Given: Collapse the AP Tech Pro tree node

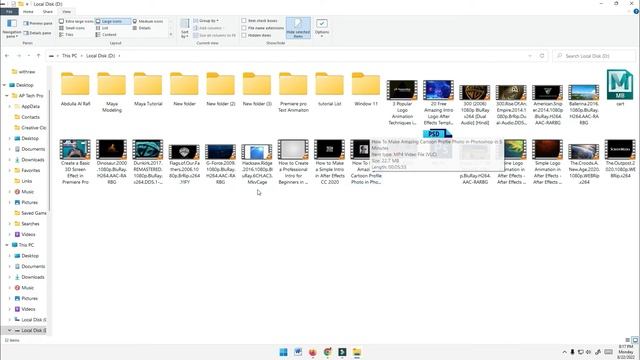Looking at the screenshot, I should click(7, 96).
